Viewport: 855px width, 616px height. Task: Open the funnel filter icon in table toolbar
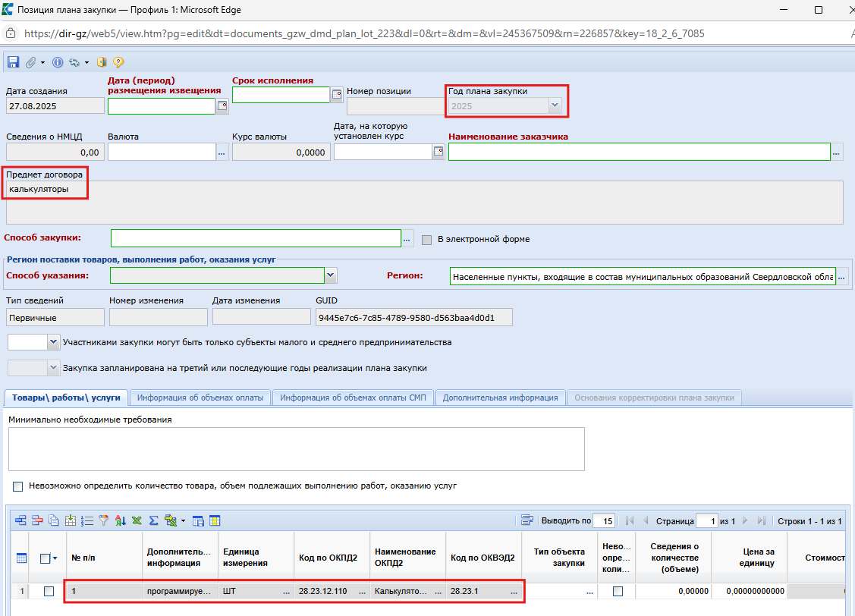[x=104, y=520]
